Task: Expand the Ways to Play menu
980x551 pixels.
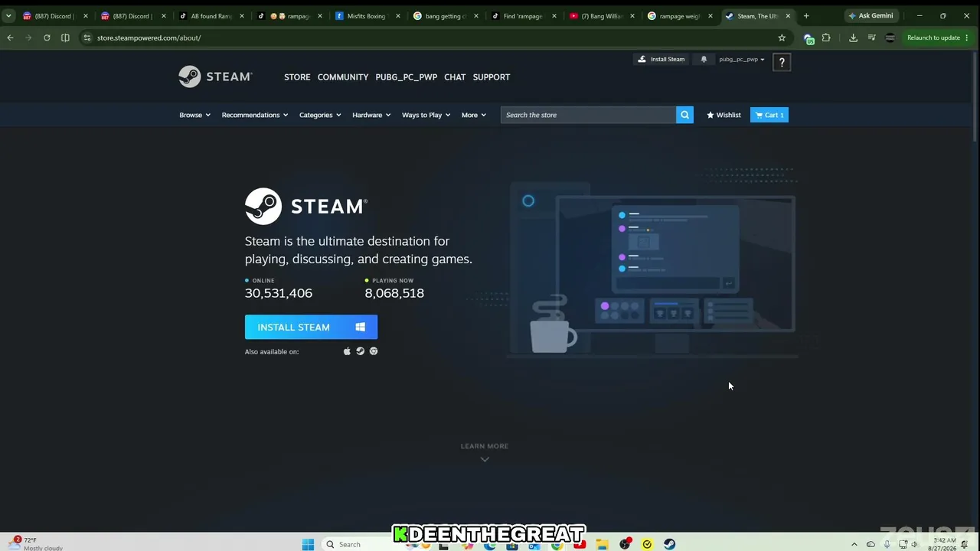Action: [x=426, y=115]
